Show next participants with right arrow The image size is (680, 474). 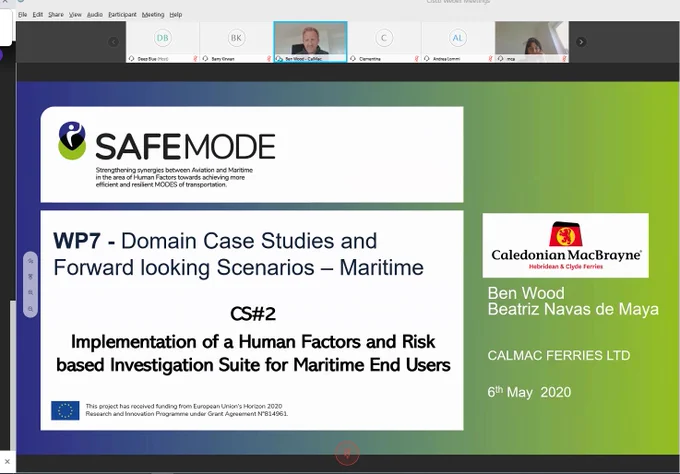[x=581, y=42]
